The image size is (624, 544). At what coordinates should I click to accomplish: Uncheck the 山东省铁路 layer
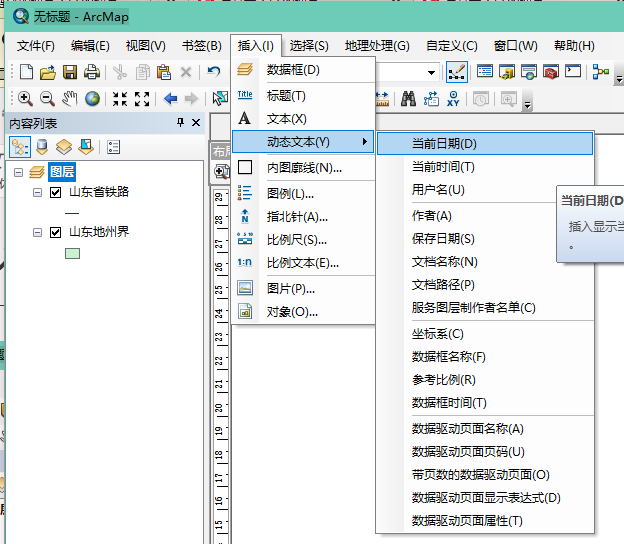[x=55, y=193]
